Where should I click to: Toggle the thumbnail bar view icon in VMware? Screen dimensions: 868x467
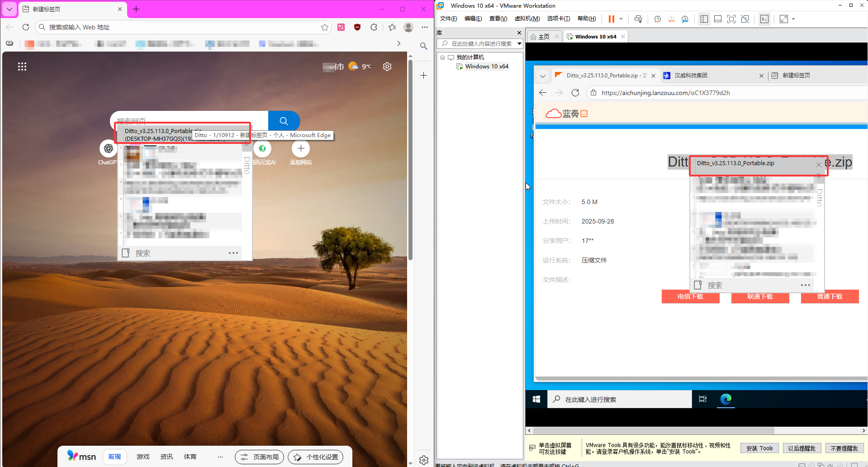click(x=718, y=19)
